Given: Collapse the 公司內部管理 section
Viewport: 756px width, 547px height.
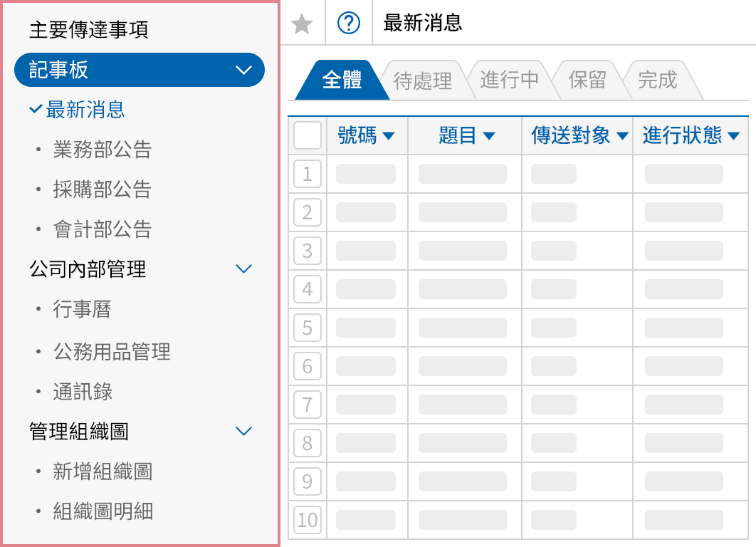Looking at the screenshot, I should point(244,269).
